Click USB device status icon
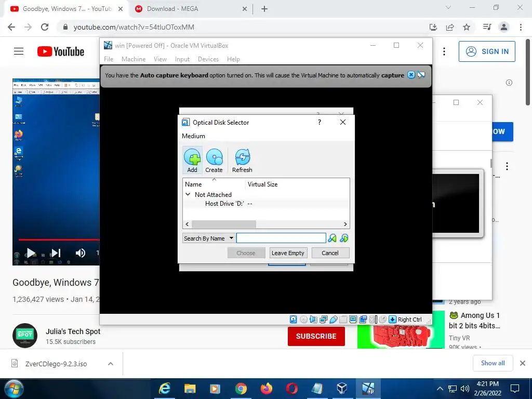The height and width of the screenshot is (399, 532). click(333, 320)
